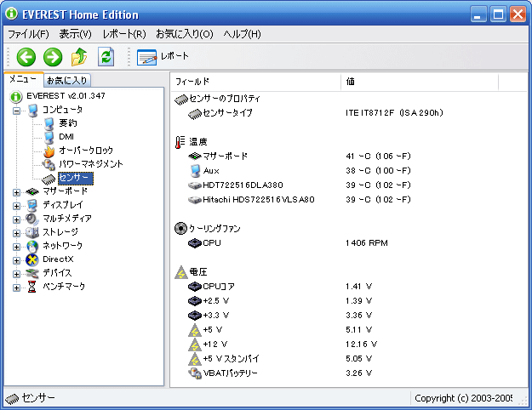
Task: Select the EVEREST v2.01.347 root node
Action: (x=66, y=96)
